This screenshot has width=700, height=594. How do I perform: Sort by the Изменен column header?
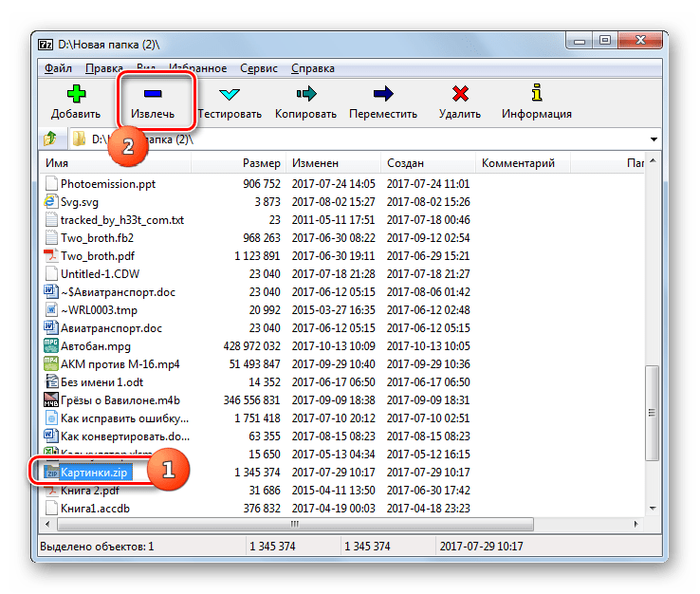point(316,163)
